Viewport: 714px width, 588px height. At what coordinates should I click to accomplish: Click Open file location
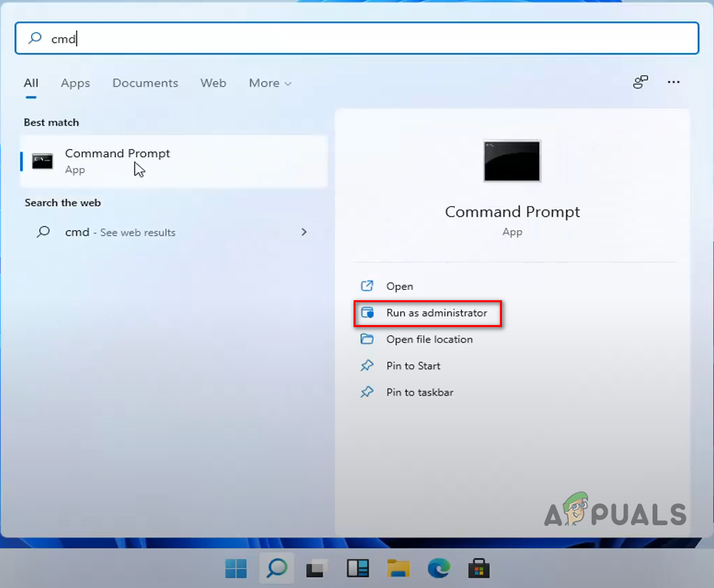click(x=430, y=340)
